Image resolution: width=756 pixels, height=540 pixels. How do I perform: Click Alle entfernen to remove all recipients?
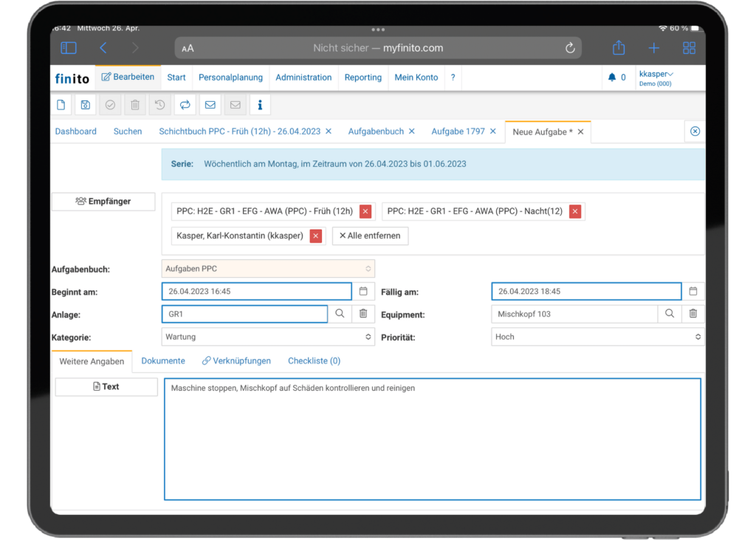[370, 236]
